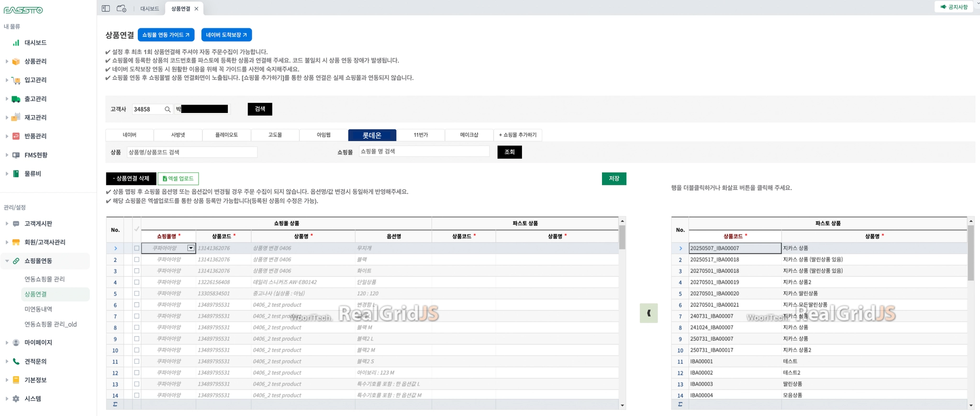This screenshot has width=980, height=416.
Task: Switch to the 11번가 mall tab
Action: [421, 135]
